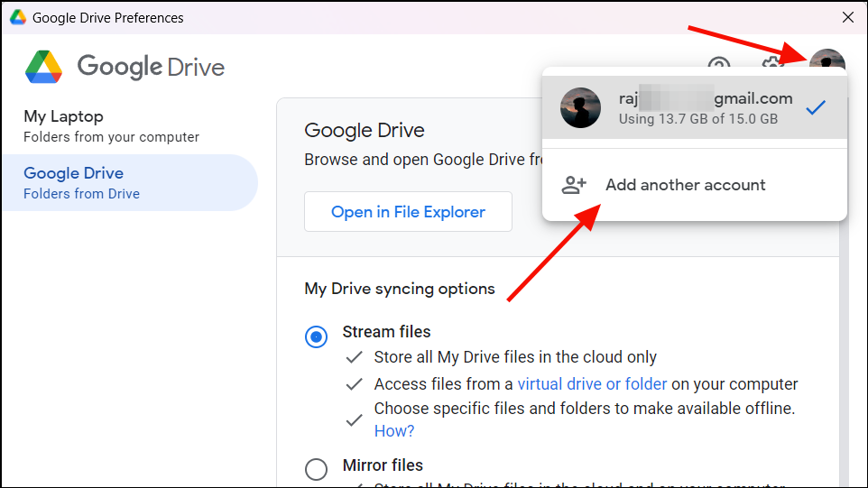Screen dimensions: 868x488
Task: Click Open in File Explorer button
Action: pyautogui.click(x=408, y=212)
